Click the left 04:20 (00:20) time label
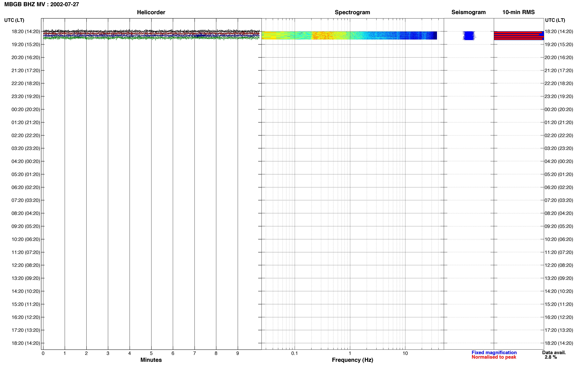 tap(26, 161)
